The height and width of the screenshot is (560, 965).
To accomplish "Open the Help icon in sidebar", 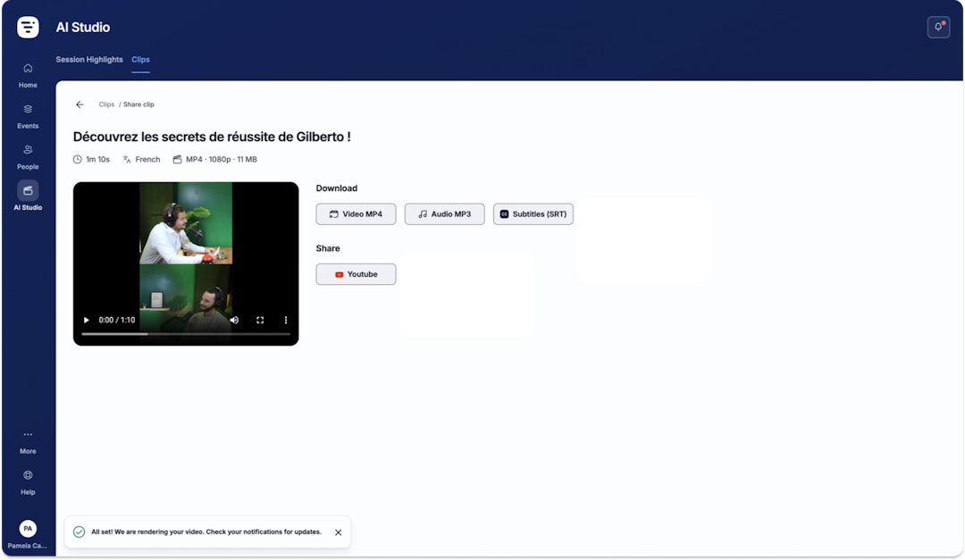I will (28, 475).
